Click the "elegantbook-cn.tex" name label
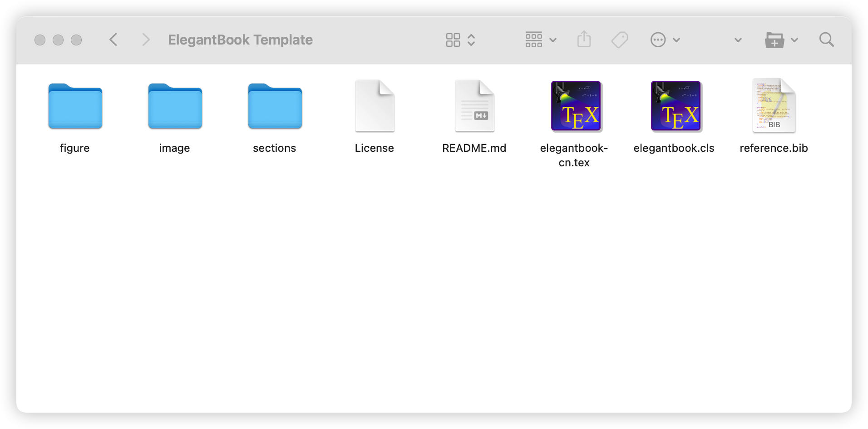 (574, 155)
